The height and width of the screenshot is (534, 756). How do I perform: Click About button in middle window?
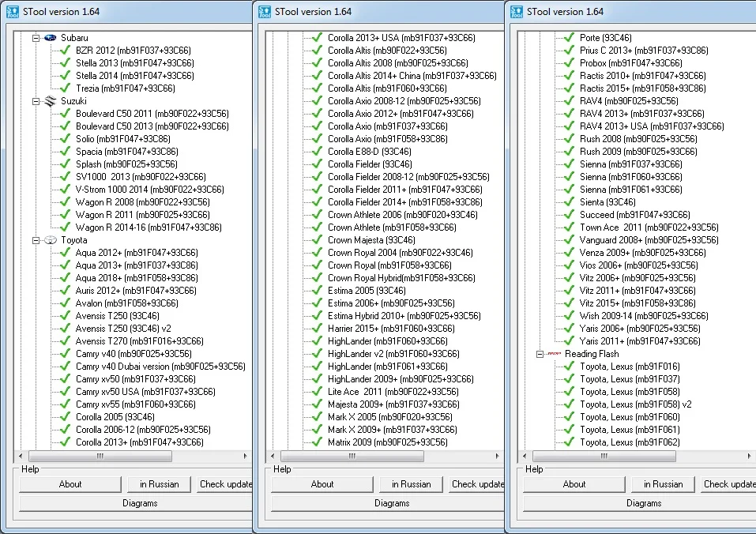322,484
